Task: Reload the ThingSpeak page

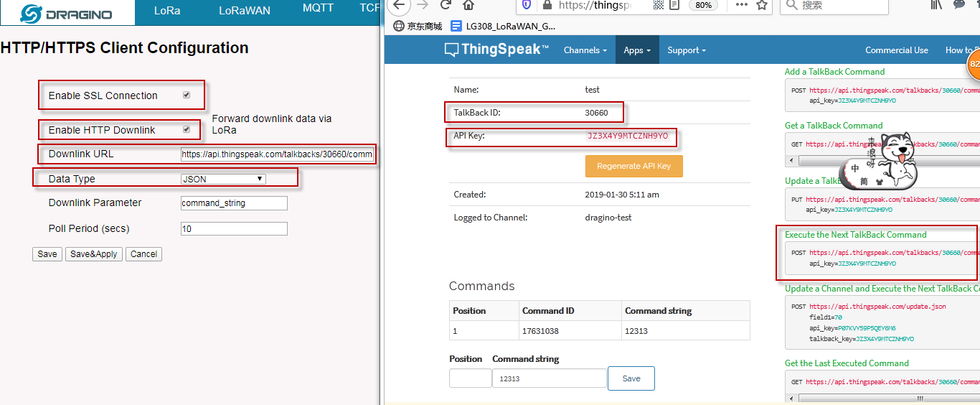Action: coord(446,5)
